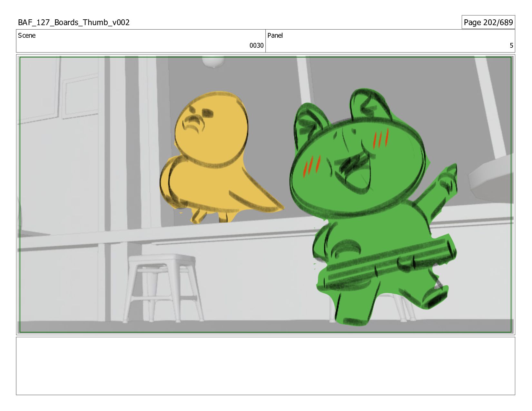Click the Page 202/689 indicator box
Image resolution: width=532 pixels, height=411 pixels.
pyautogui.click(x=488, y=22)
